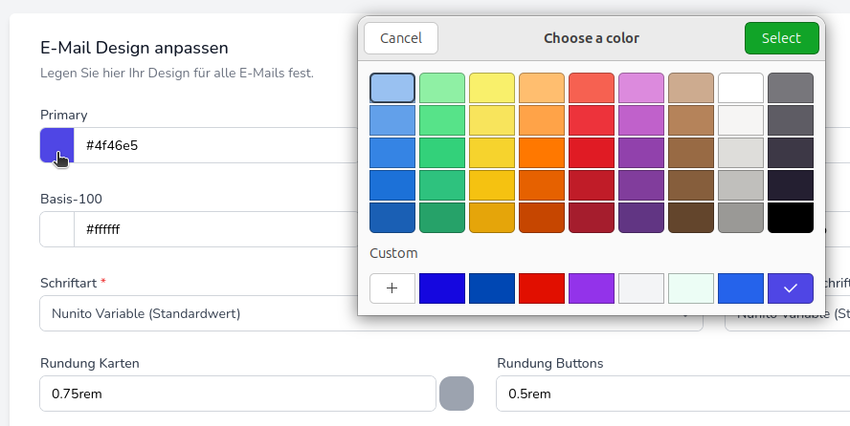Pick the white palette swatch
Image resolution: width=850 pixels, height=426 pixels.
point(740,88)
